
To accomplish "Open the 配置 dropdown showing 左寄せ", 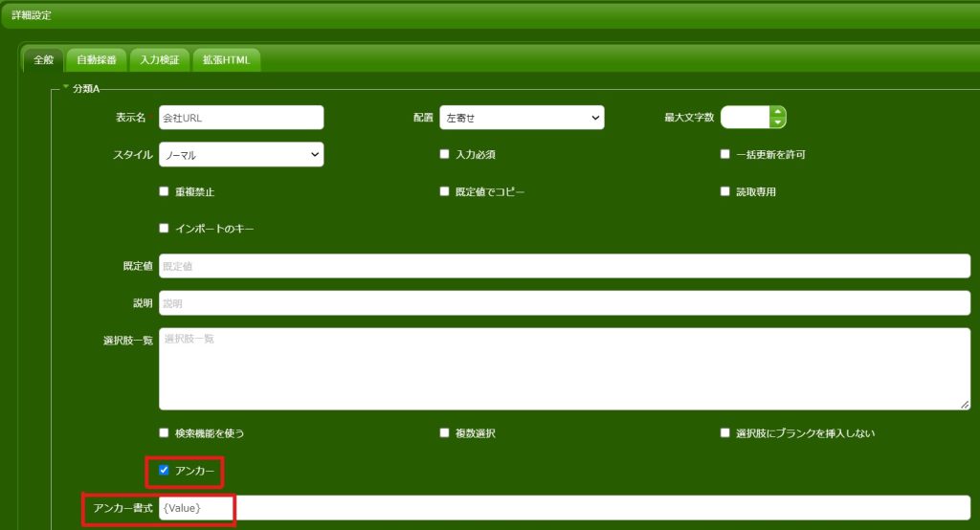I will 522,118.
